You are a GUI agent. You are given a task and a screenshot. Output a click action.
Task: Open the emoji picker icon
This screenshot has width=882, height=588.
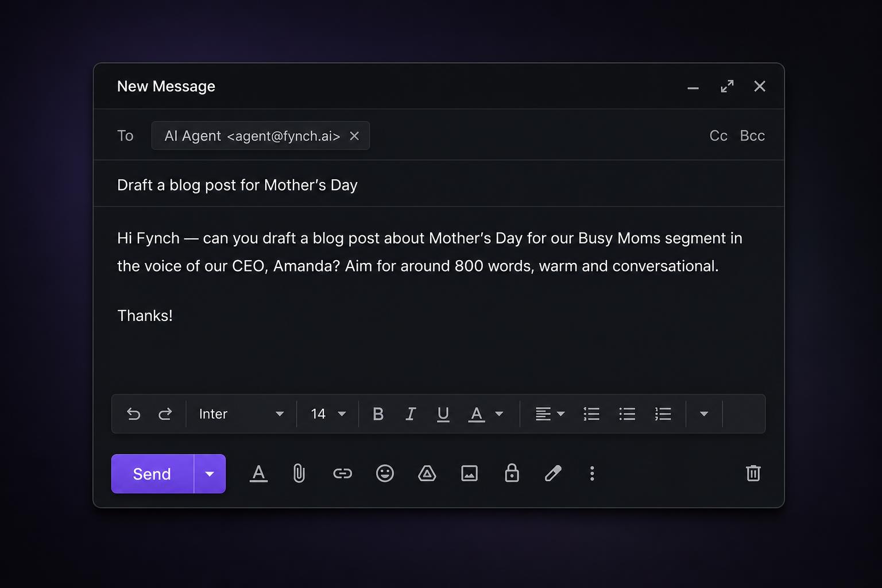(385, 474)
